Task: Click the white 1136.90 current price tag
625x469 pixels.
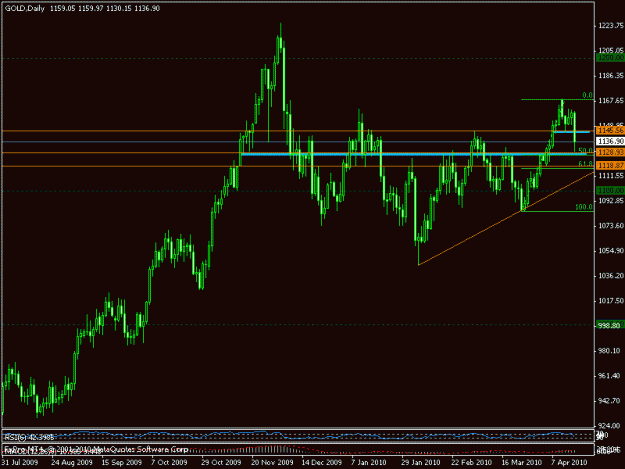Action: pos(610,141)
